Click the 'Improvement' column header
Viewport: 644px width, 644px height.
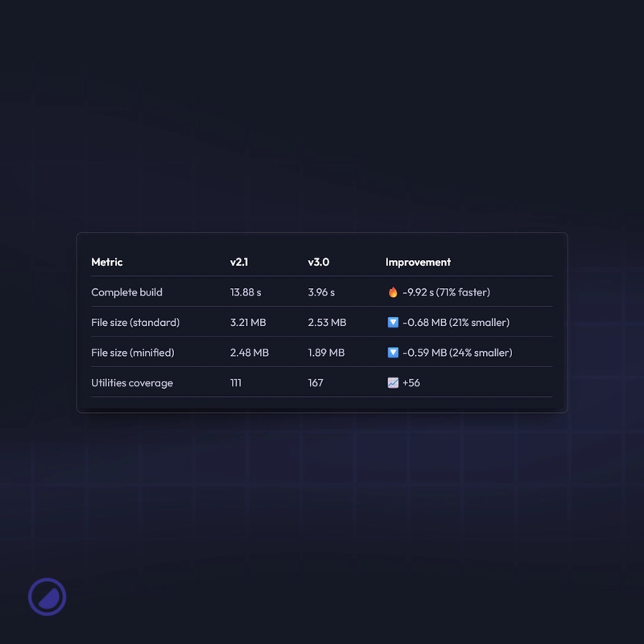pyautogui.click(x=418, y=262)
